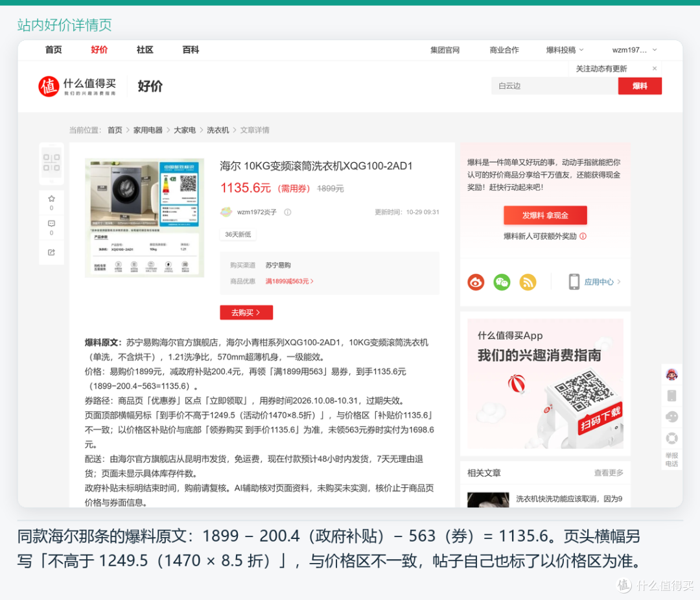Open the QR code icon in left sidebar
700x600 pixels.
coord(51,162)
